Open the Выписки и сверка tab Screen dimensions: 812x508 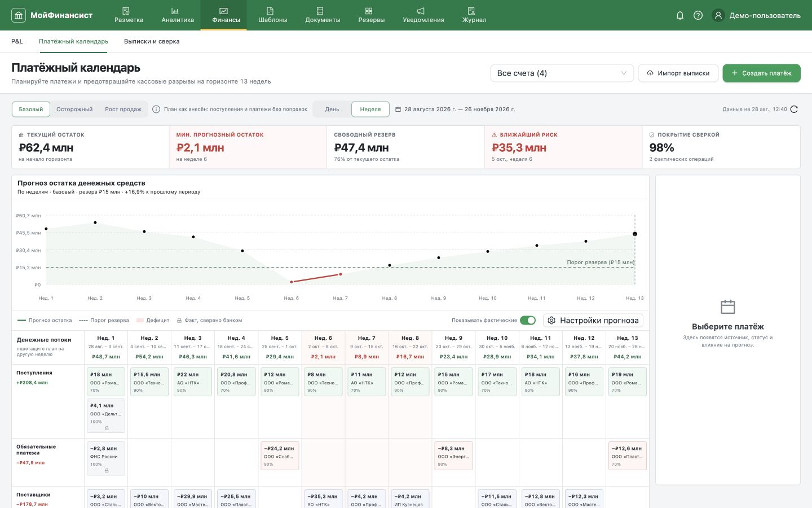pos(152,41)
